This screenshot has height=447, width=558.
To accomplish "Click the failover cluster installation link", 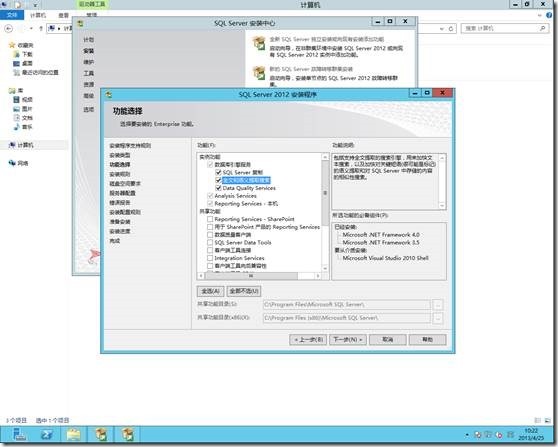I will click(311, 69).
